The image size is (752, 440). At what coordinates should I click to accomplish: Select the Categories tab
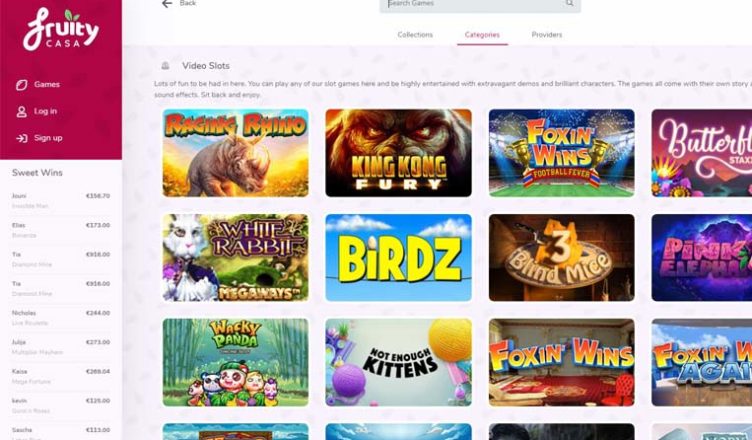(x=482, y=35)
